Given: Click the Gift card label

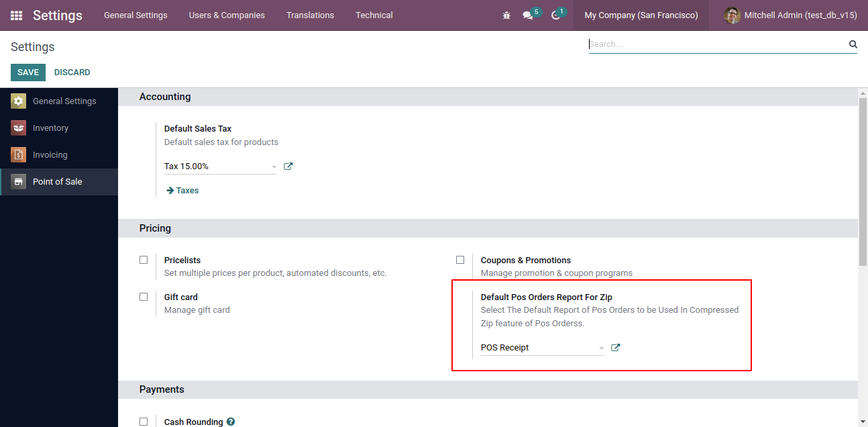Looking at the screenshot, I should tap(181, 297).
